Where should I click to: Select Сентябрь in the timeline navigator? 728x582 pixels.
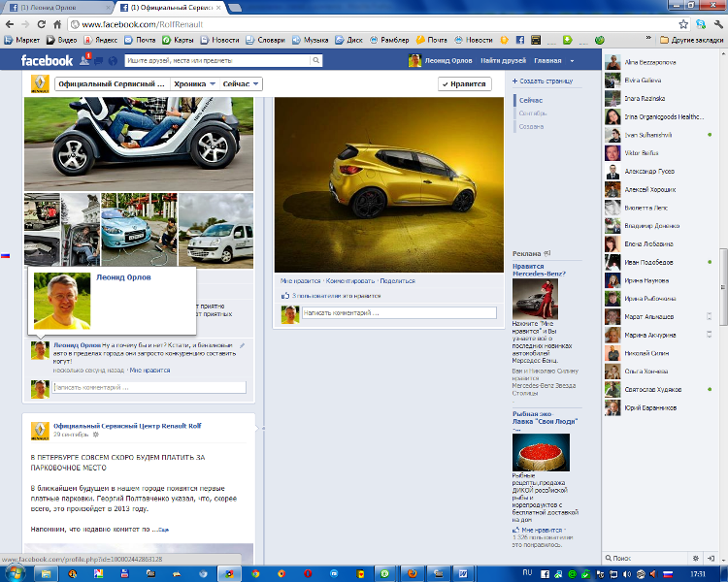533,113
